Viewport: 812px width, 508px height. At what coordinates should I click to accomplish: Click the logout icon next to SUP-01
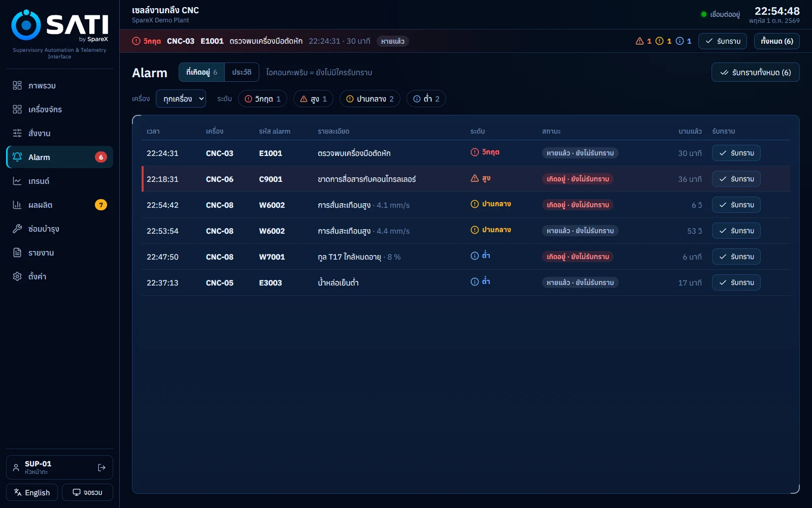(101, 467)
